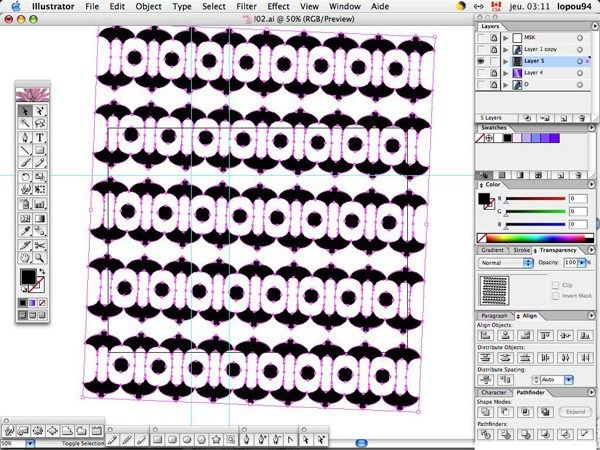
Task: Open the Distribute Spacing Auto dropdown
Action: pyautogui.click(x=569, y=380)
